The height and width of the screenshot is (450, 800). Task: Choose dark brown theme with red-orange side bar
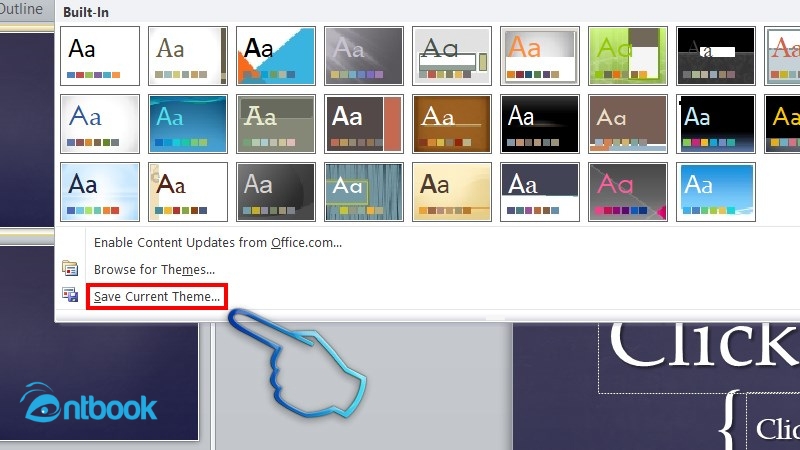pos(364,123)
